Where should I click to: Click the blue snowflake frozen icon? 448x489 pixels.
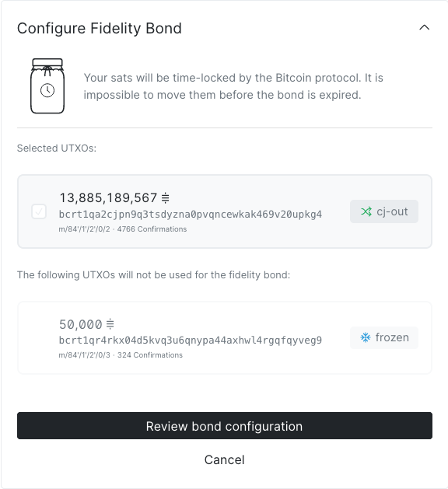pyautogui.click(x=366, y=337)
